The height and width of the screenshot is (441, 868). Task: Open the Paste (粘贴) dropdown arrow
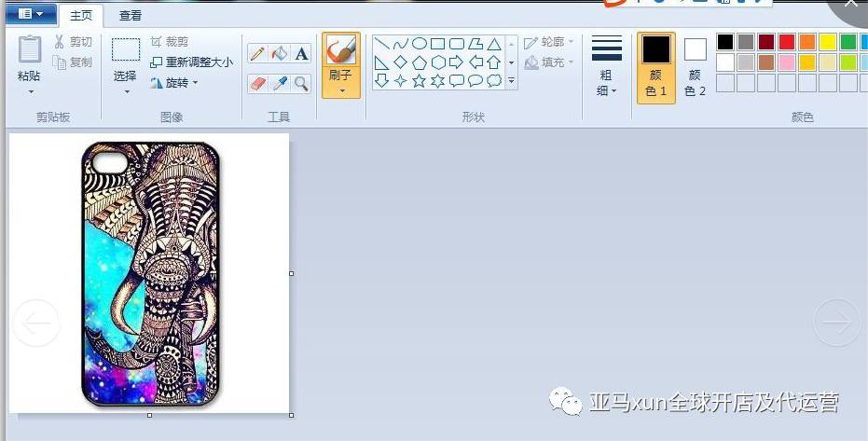click(x=31, y=92)
